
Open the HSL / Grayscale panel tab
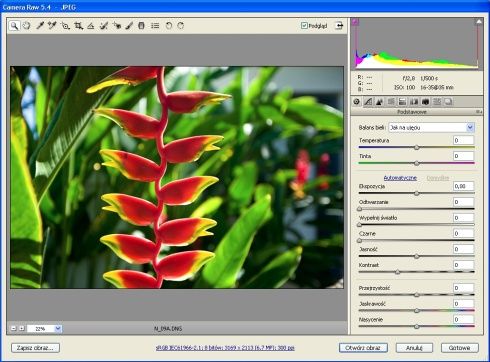click(x=391, y=102)
